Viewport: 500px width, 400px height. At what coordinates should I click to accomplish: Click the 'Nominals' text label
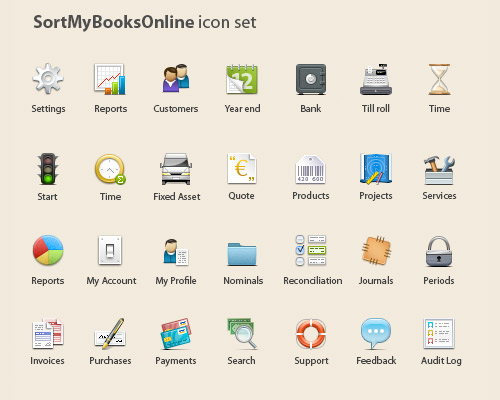(x=243, y=281)
